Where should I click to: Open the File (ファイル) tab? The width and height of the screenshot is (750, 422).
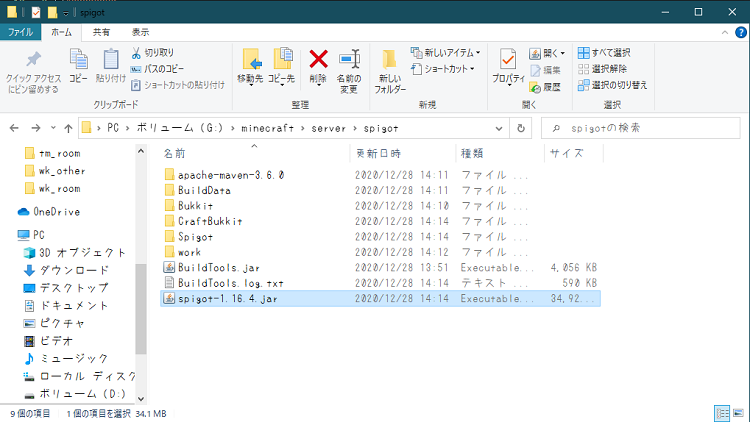[x=20, y=32]
